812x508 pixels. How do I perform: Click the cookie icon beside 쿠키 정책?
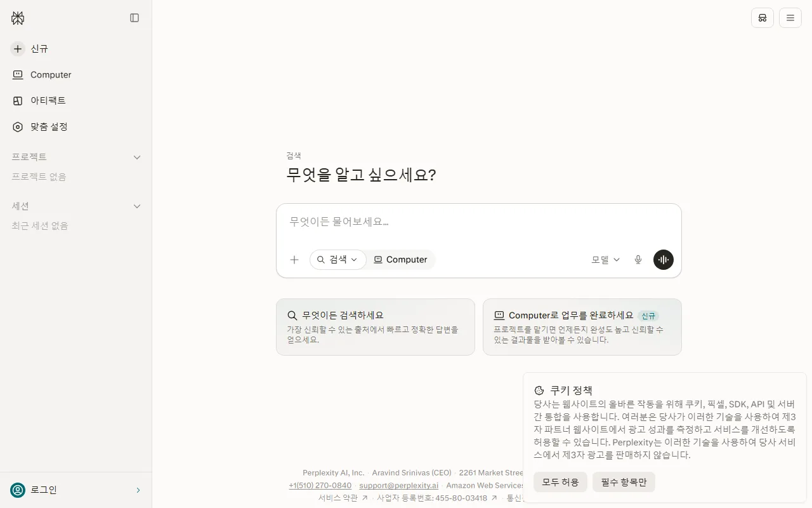pyautogui.click(x=539, y=391)
